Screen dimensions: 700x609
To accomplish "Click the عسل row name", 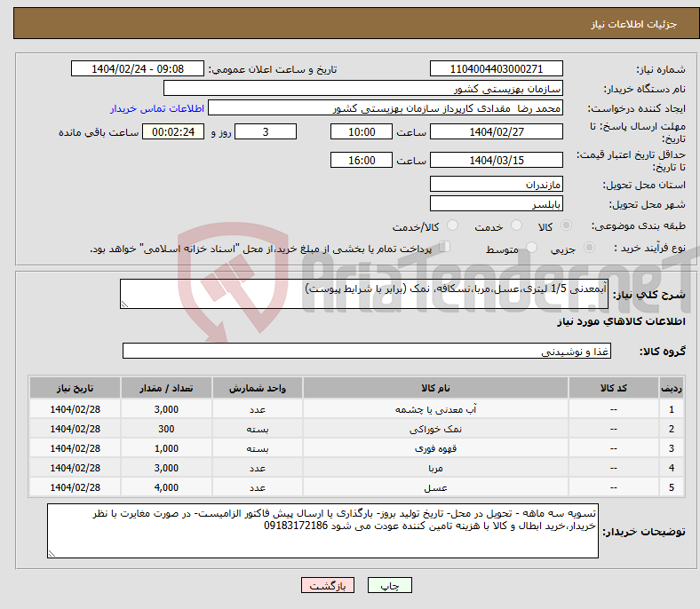I will pos(435,487).
